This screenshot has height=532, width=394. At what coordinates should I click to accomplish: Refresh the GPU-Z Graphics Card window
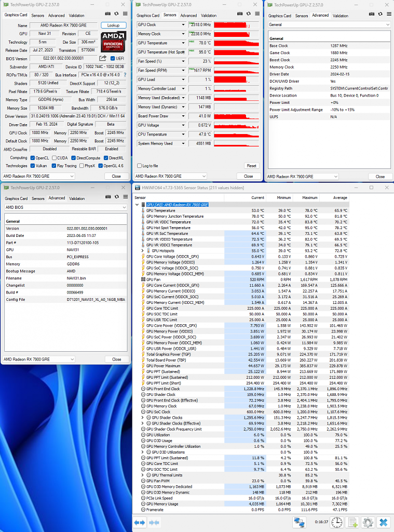pyautogui.click(x=116, y=14)
